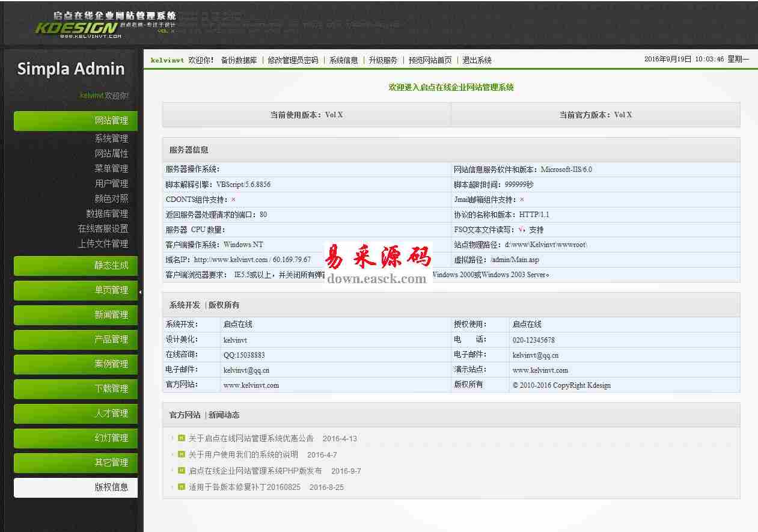Expand the 案例管理 sidebar section
758x532 pixels.
point(76,364)
